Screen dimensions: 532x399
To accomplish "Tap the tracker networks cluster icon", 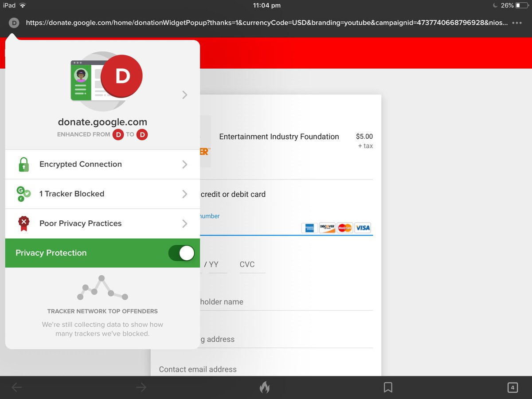I will point(23,194).
